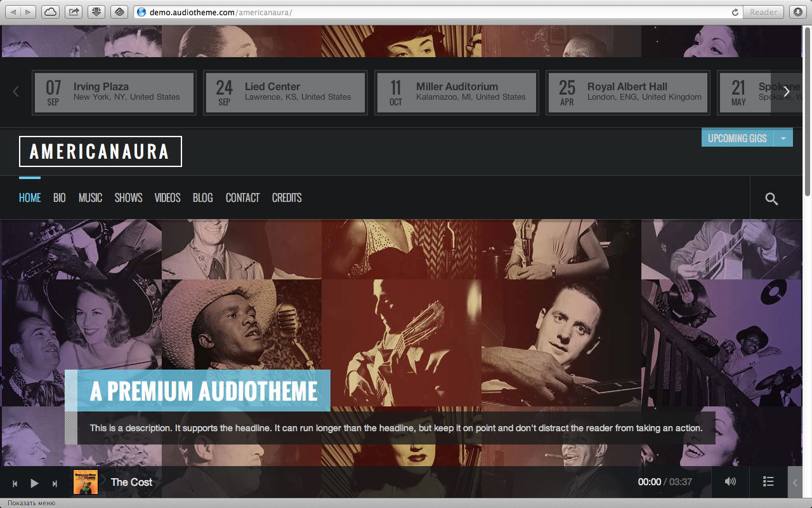Open the iCloud tabs button
This screenshot has width=812, height=508.
(51, 11)
